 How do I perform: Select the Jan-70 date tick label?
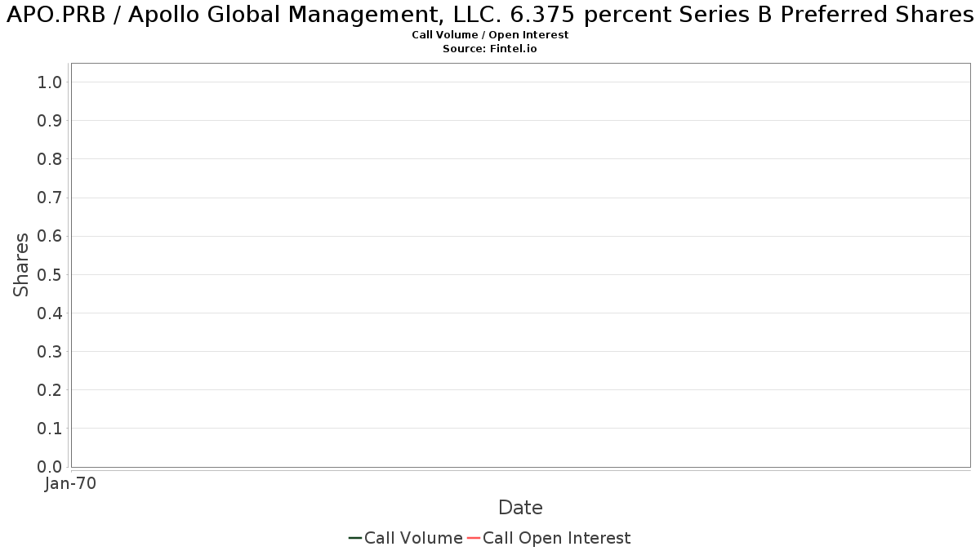(71, 484)
